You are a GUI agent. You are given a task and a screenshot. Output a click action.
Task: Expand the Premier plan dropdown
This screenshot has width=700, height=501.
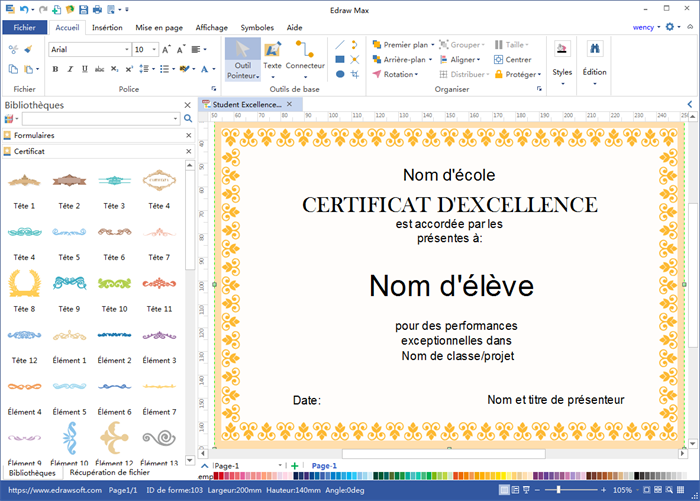(x=433, y=45)
